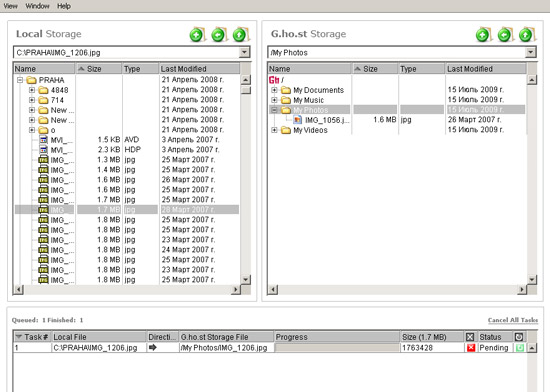
Task: Click the My Videos folder icon
Action: [x=286, y=130]
